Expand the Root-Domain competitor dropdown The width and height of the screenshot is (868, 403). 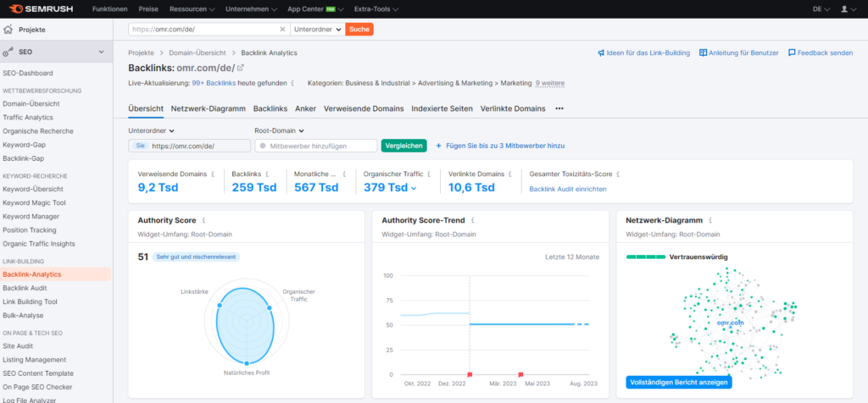279,131
